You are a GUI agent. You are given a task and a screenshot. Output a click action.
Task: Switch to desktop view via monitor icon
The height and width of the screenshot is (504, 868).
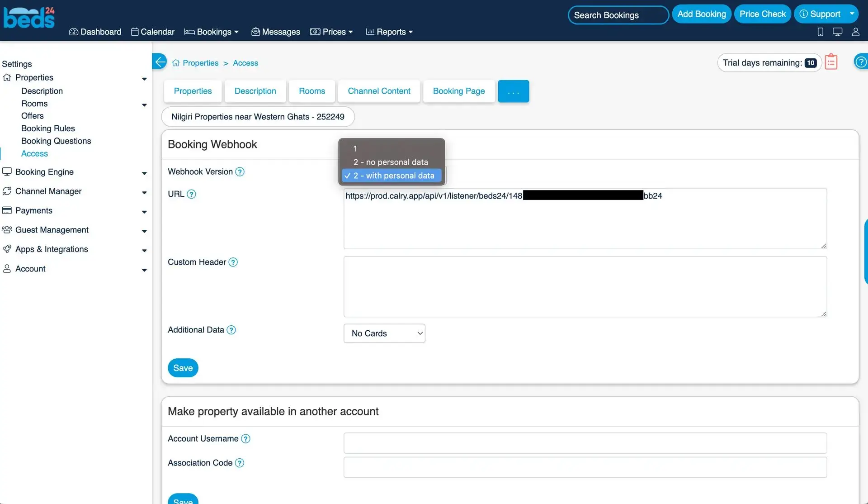pos(838,32)
